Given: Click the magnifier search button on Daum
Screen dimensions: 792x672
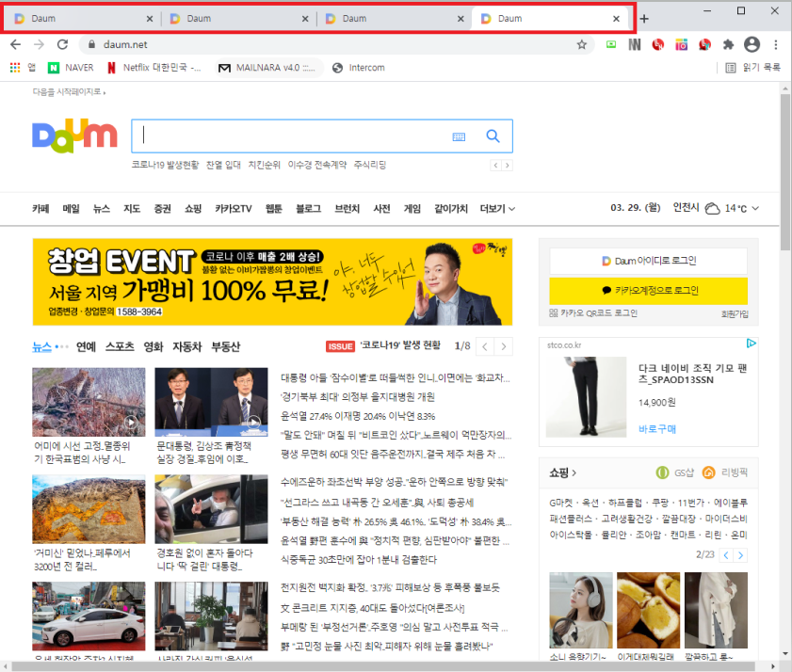Looking at the screenshot, I should pyautogui.click(x=493, y=136).
